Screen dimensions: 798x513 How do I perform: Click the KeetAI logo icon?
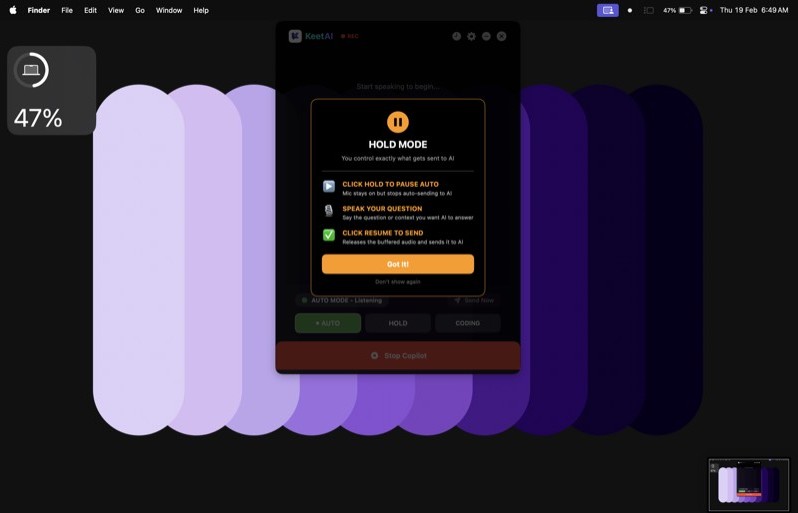(x=295, y=36)
